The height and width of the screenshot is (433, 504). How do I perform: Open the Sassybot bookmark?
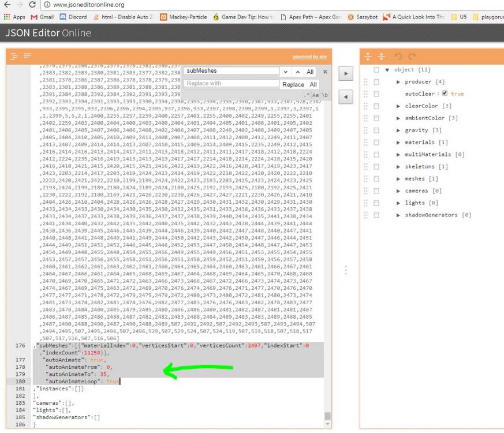362,17
